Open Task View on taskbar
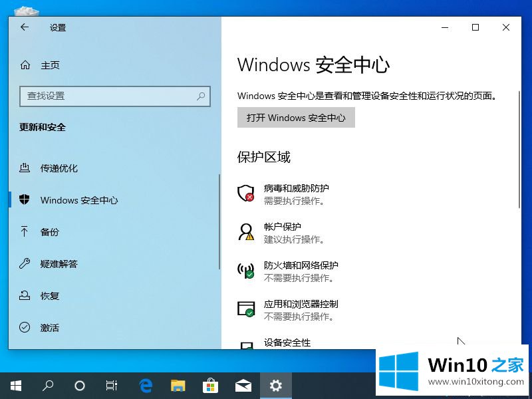The width and height of the screenshot is (532, 399). (x=111, y=386)
